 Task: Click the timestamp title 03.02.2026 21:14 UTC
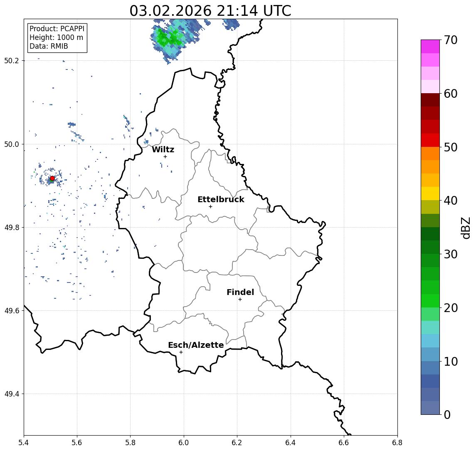point(210,11)
